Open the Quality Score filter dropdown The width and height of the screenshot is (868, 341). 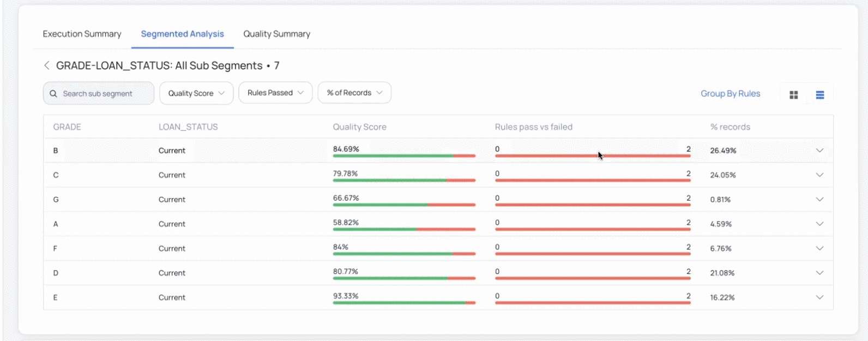tap(196, 93)
